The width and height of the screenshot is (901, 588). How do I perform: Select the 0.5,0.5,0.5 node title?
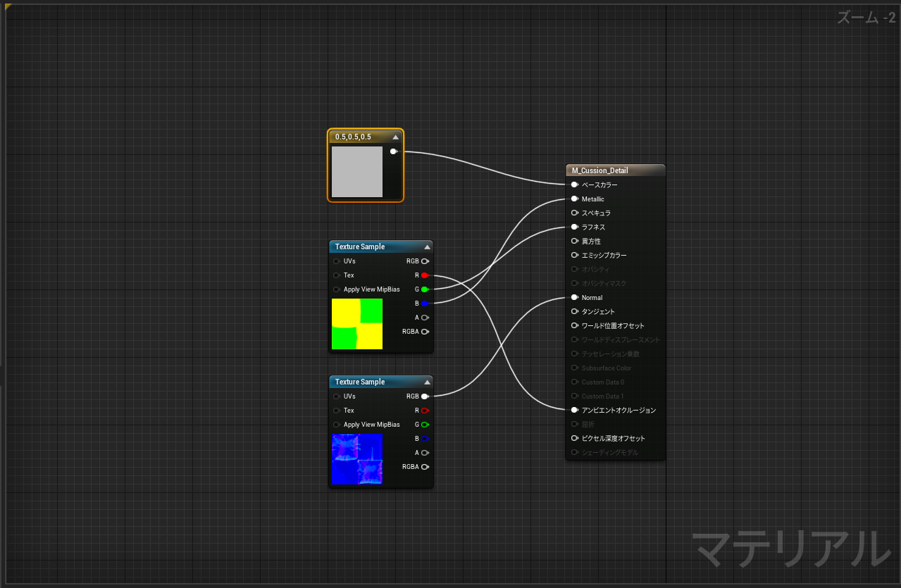354,137
